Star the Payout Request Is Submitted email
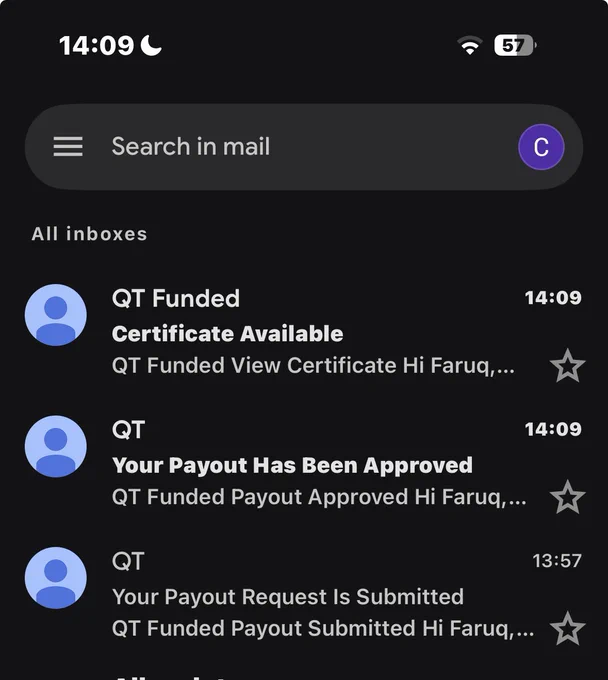The image size is (608, 680). [567, 628]
